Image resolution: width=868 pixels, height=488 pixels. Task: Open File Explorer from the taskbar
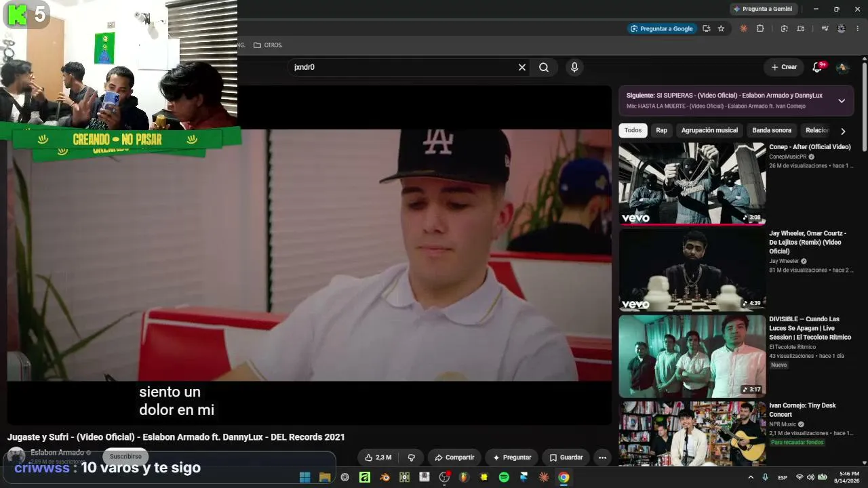coord(325,477)
